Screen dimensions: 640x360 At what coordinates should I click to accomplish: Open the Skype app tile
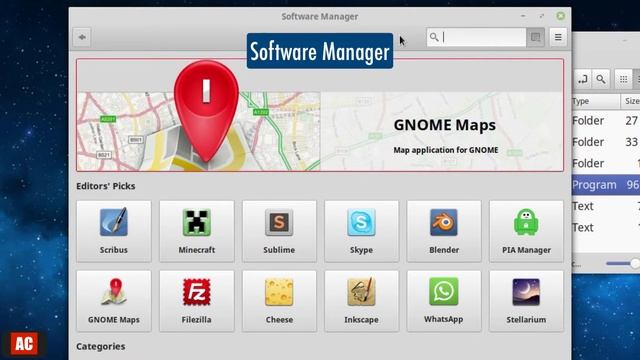[x=361, y=231]
